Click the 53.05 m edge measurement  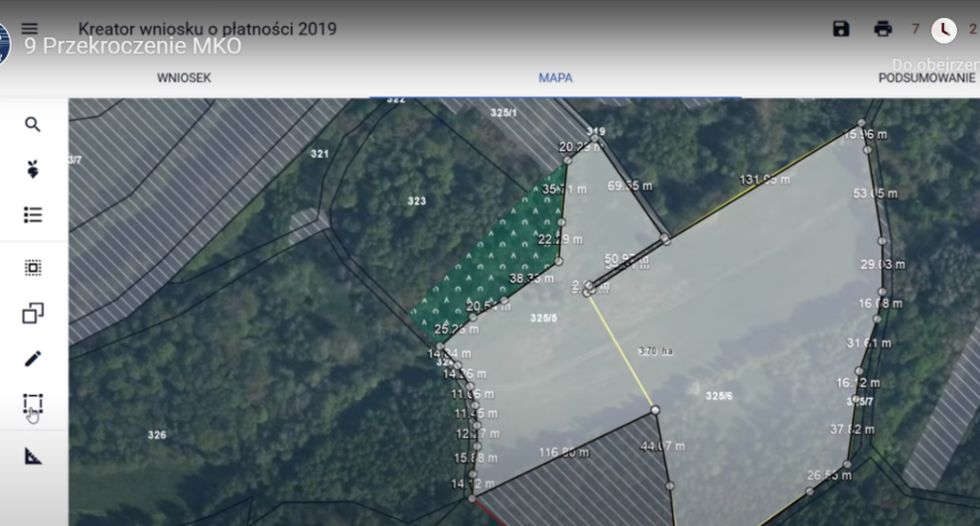(875, 193)
